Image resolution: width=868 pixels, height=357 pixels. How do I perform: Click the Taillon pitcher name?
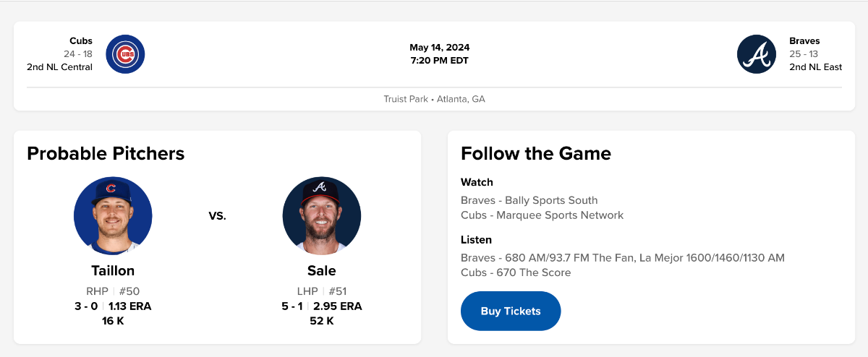click(x=113, y=271)
